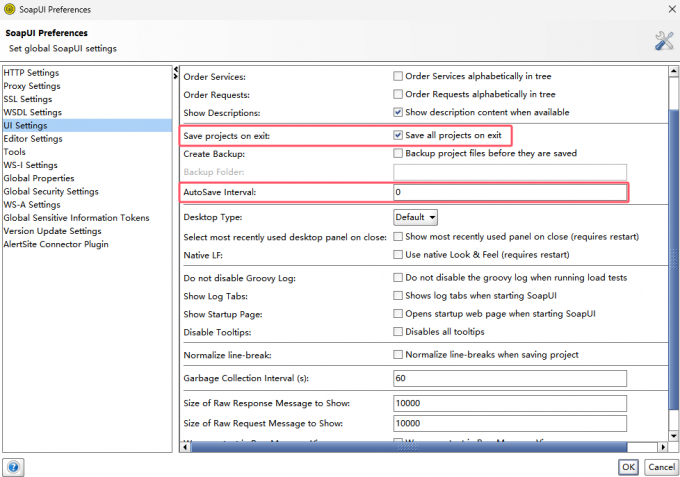
Task: Click 'Set global SoapUI settings' header text
Action: pos(63,49)
